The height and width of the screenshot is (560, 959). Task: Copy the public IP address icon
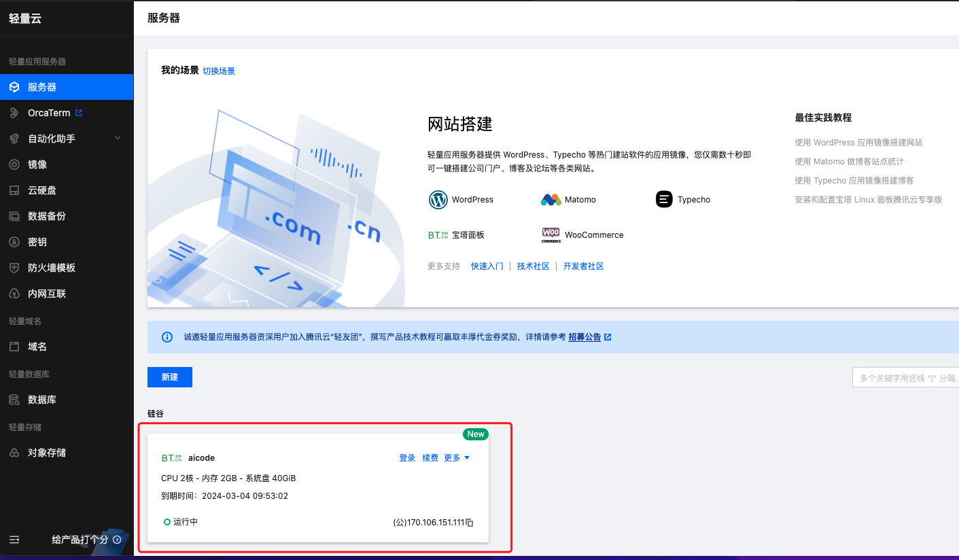point(469,523)
